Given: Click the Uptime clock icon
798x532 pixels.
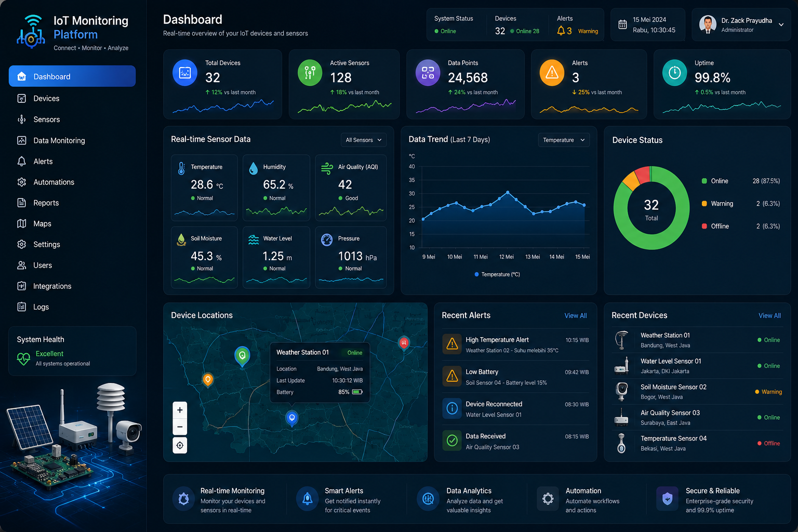Looking at the screenshot, I should [675, 73].
